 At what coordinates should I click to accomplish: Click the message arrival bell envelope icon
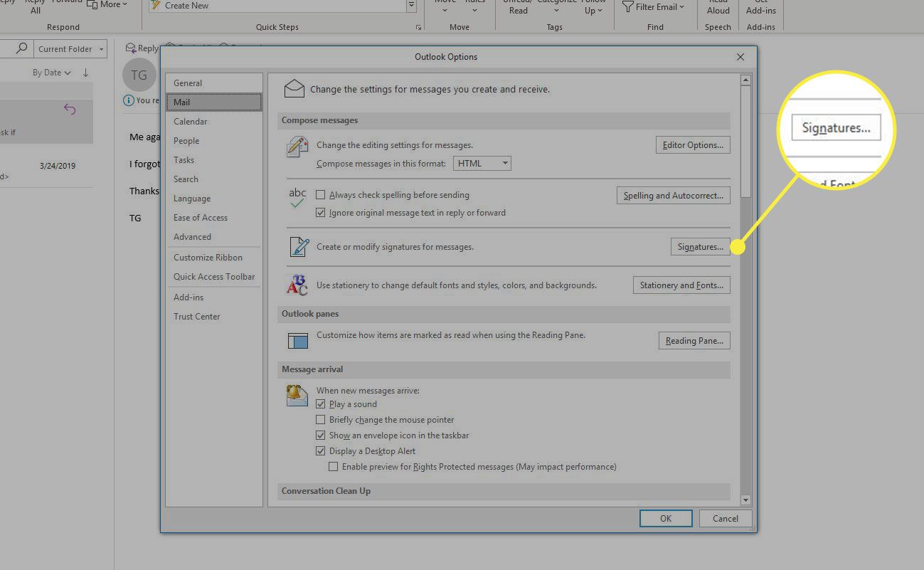[297, 395]
